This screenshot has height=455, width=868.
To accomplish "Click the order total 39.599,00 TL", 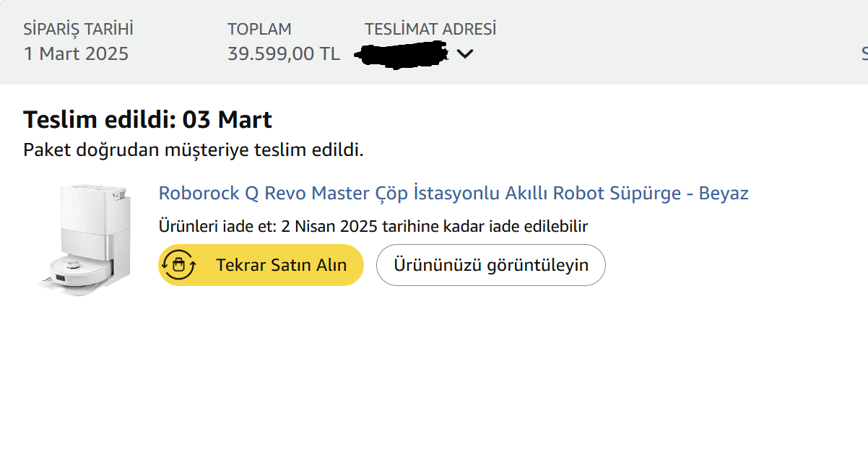I will pyautogui.click(x=283, y=54).
